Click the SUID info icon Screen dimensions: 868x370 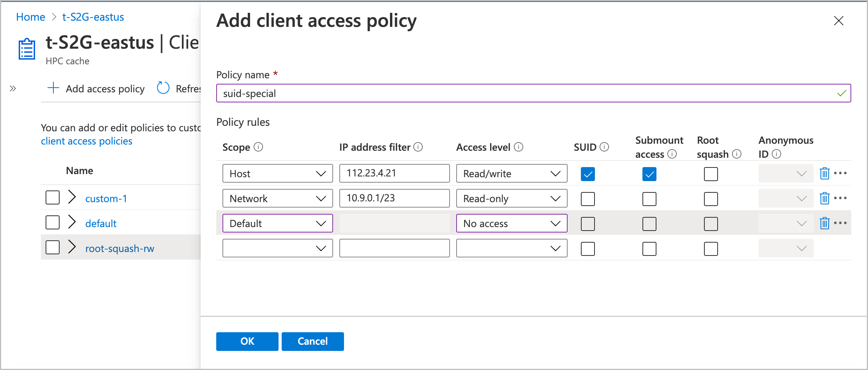604,147
